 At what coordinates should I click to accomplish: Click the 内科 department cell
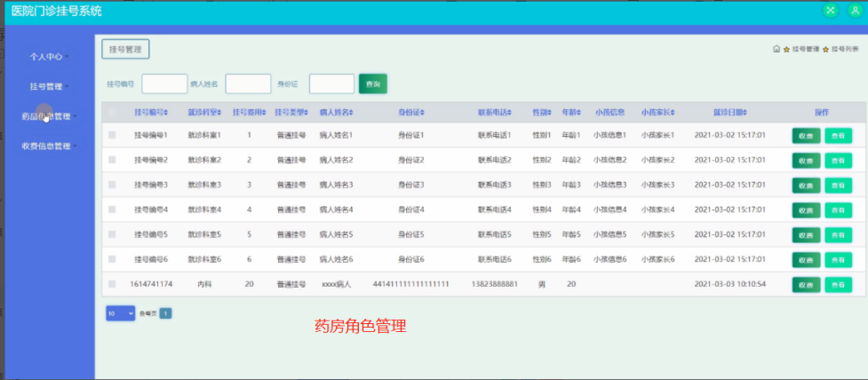click(x=204, y=284)
